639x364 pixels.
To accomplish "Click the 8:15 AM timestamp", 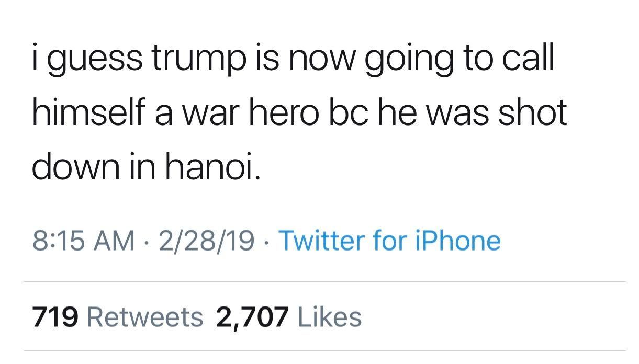I will (84, 241).
